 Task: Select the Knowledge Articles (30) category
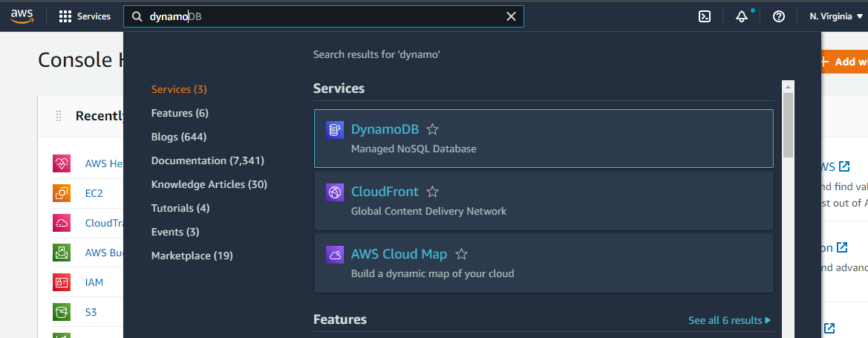click(x=209, y=184)
